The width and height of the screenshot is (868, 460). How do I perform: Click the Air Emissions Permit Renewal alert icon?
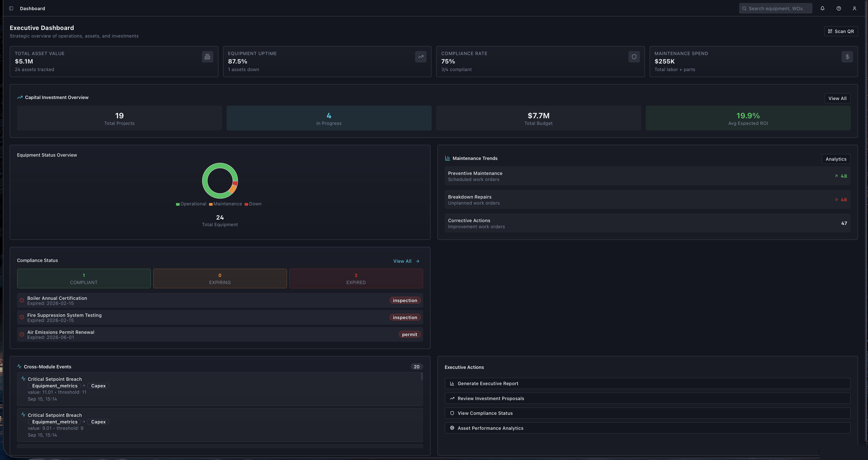[x=22, y=334]
